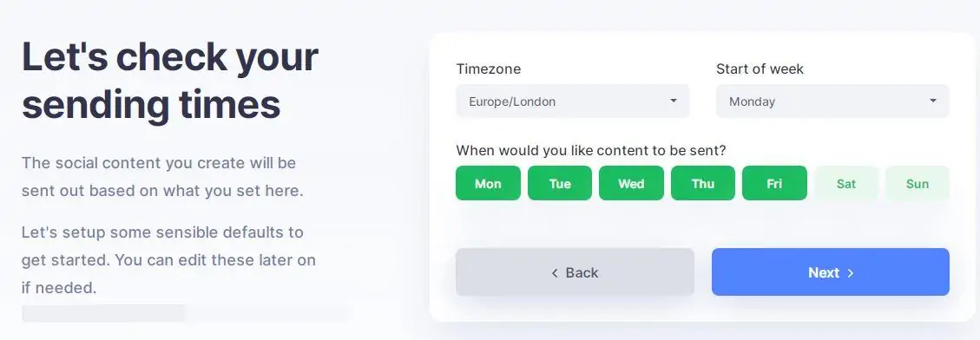Disable sending on Fri
The image size is (980, 340).
coord(774,183)
